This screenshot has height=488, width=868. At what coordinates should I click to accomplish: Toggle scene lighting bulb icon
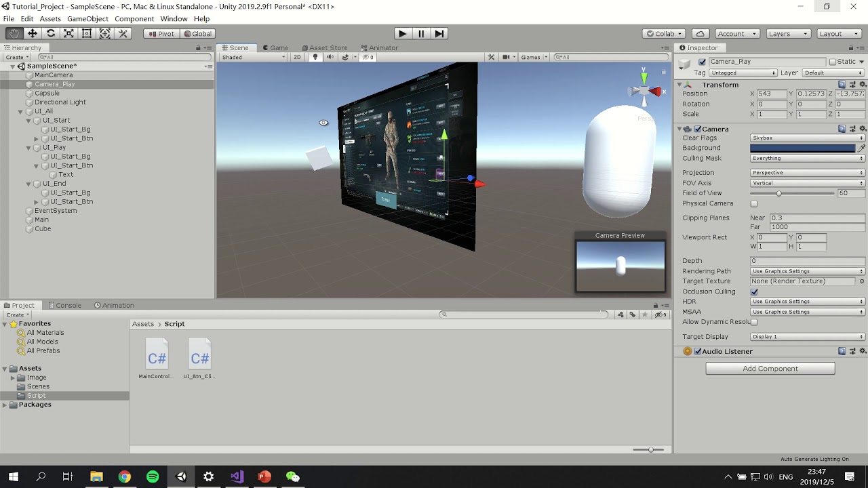coord(315,57)
